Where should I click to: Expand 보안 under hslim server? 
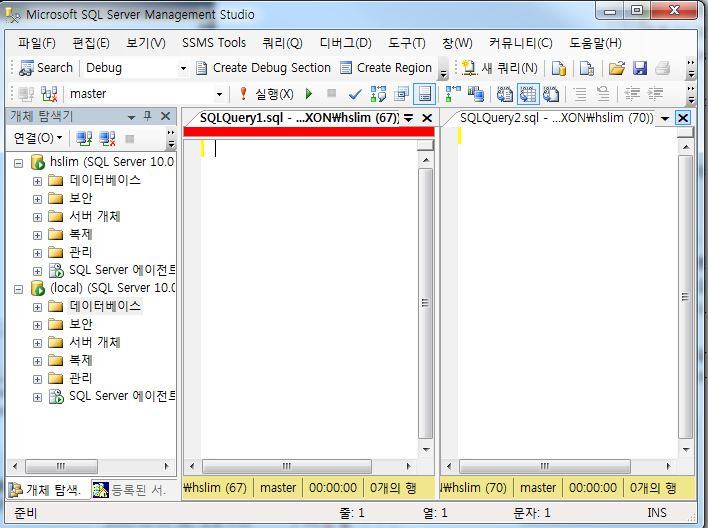point(37,199)
